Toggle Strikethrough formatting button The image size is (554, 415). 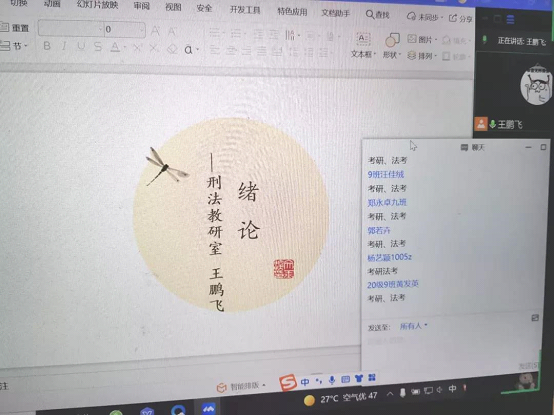tap(98, 47)
